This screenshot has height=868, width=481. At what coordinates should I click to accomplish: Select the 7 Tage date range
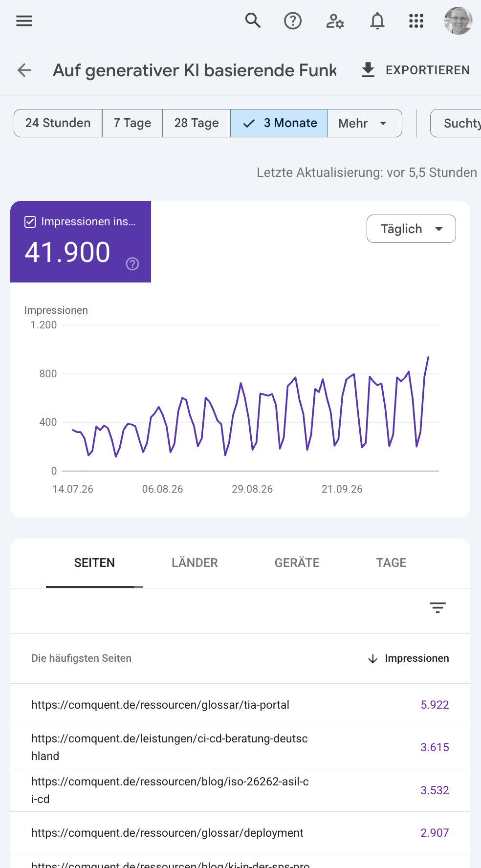coord(132,123)
